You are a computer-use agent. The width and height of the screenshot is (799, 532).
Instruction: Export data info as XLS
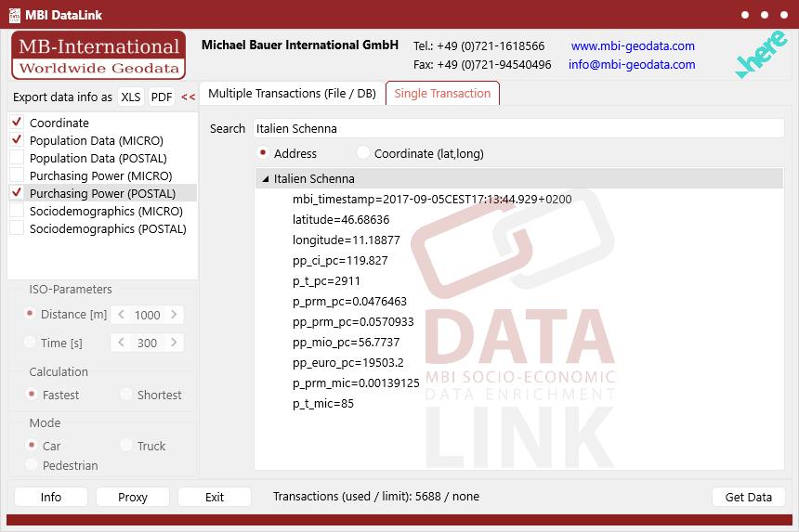(x=131, y=97)
